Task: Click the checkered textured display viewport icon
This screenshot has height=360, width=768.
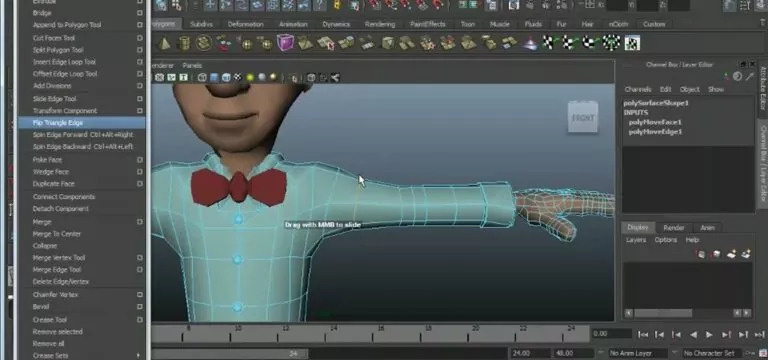Action: 238,77
